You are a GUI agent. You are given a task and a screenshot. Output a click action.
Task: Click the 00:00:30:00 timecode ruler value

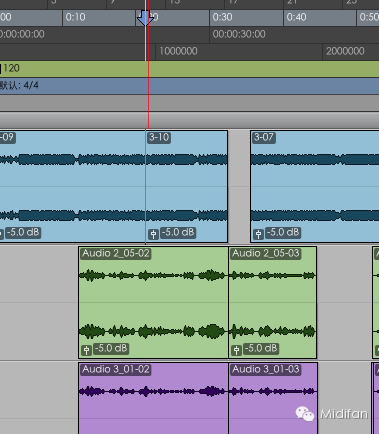tap(239, 34)
